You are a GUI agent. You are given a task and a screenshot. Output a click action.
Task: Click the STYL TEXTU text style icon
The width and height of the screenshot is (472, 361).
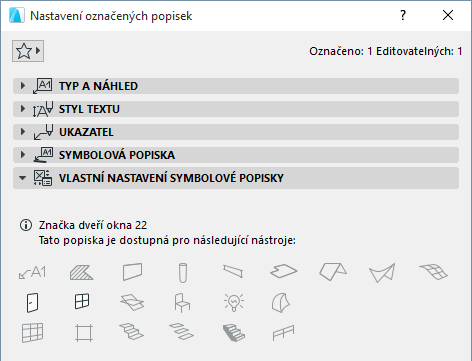tap(43, 109)
